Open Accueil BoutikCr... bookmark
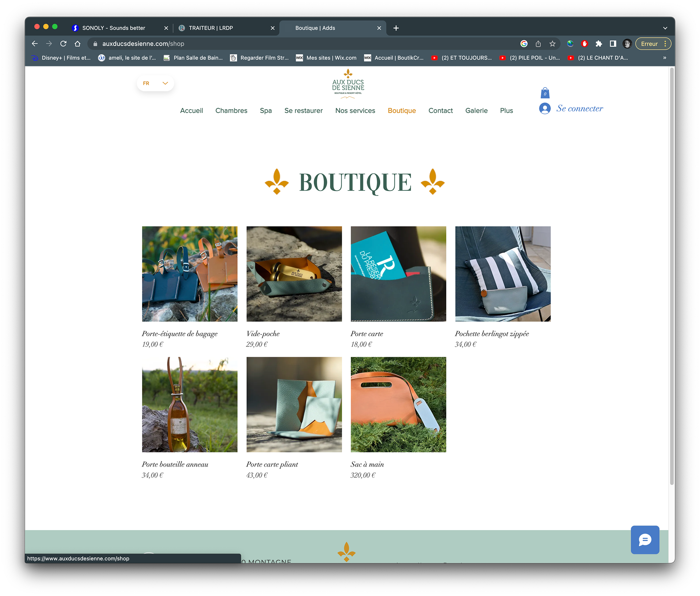The width and height of the screenshot is (700, 596). (394, 58)
